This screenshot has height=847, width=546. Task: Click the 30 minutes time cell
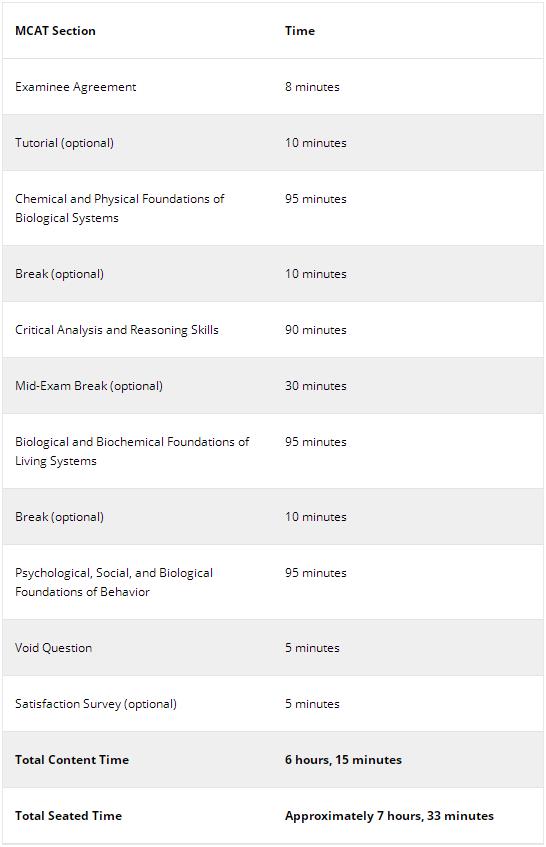tap(316, 386)
